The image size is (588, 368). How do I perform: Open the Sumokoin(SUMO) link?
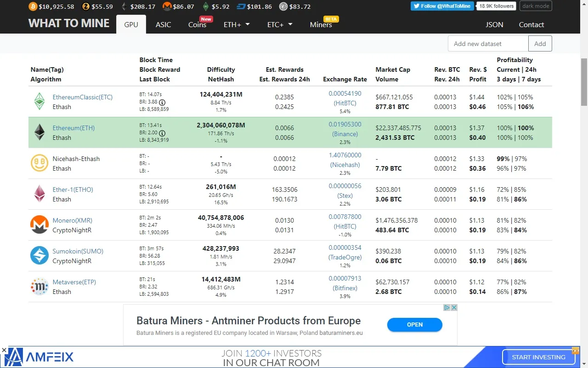(x=78, y=251)
